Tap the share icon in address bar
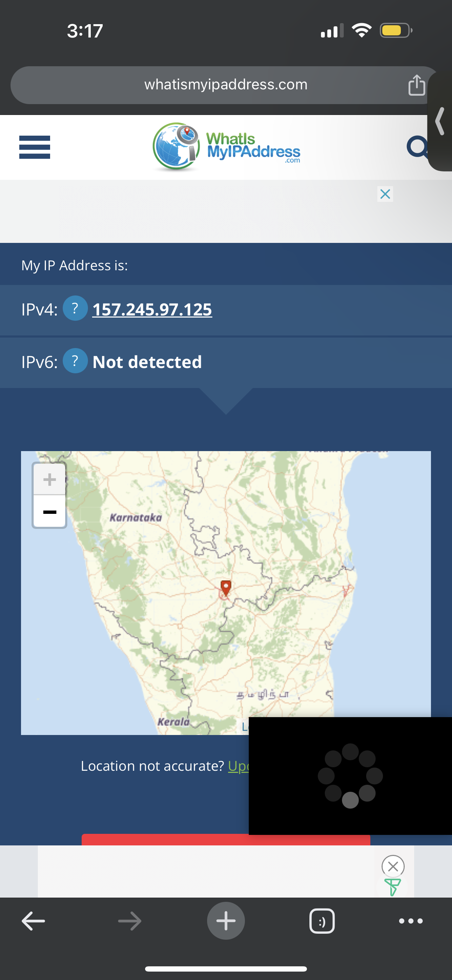The height and width of the screenshot is (980, 452). (416, 85)
